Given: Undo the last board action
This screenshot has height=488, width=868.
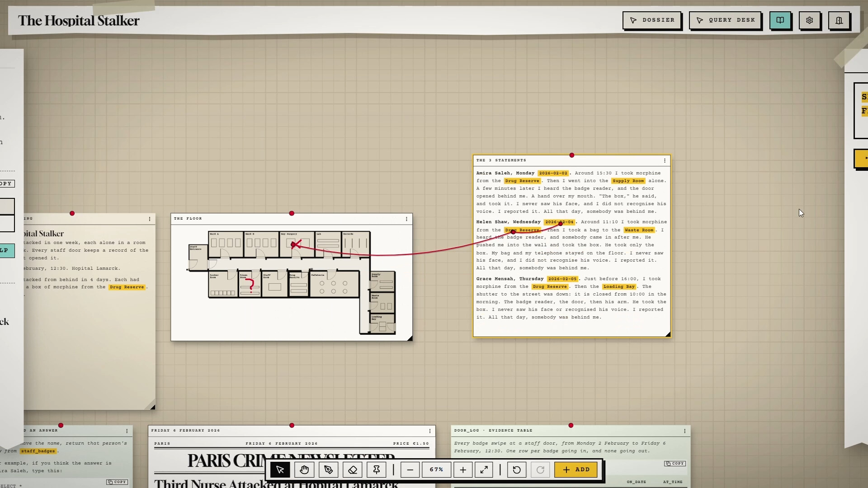Looking at the screenshot, I should click(x=517, y=470).
